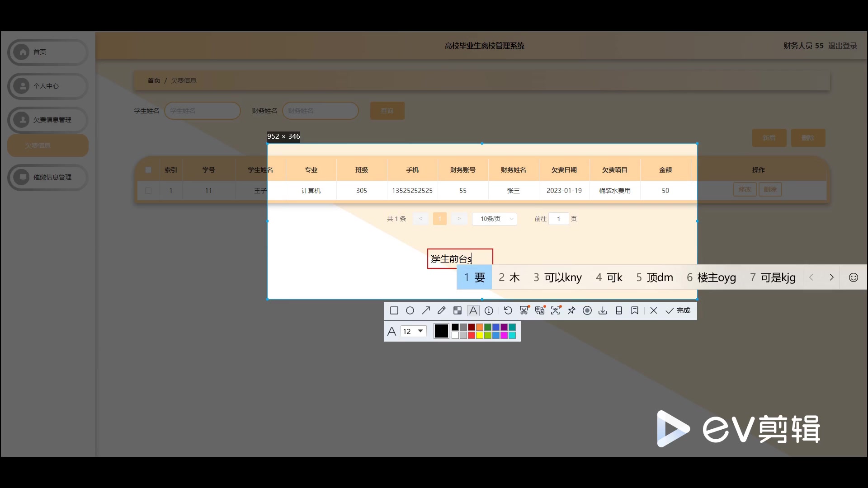The height and width of the screenshot is (488, 868).
Task: Expand 欠费信息管理 sidebar menu
Action: coord(48,120)
